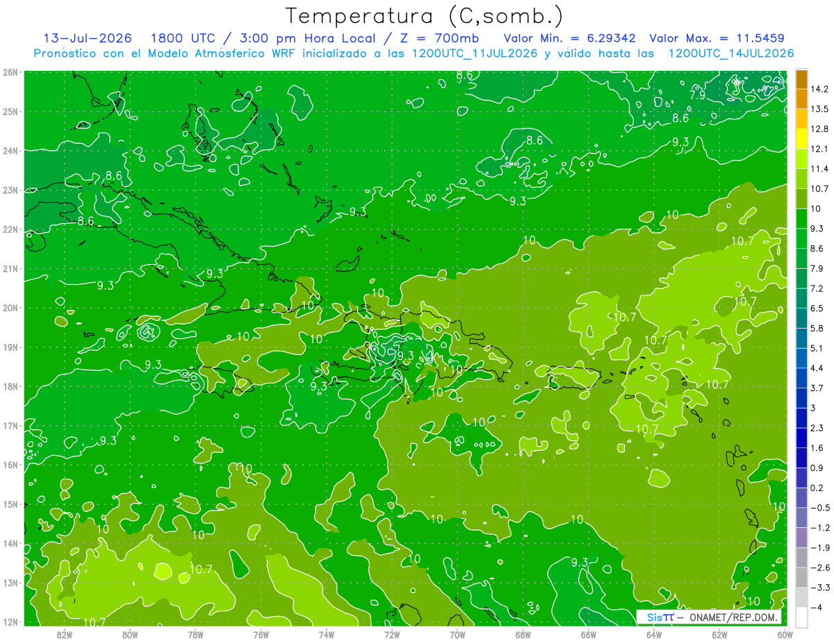Click the "60W" longitude axis label
This screenshot has width=834, height=644.
[784, 635]
